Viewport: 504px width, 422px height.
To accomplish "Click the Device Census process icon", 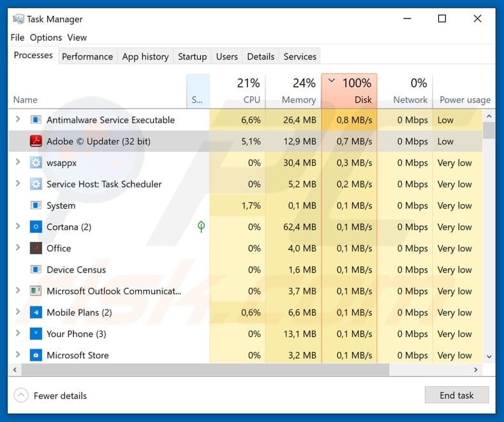I will [x=36, y=269].
